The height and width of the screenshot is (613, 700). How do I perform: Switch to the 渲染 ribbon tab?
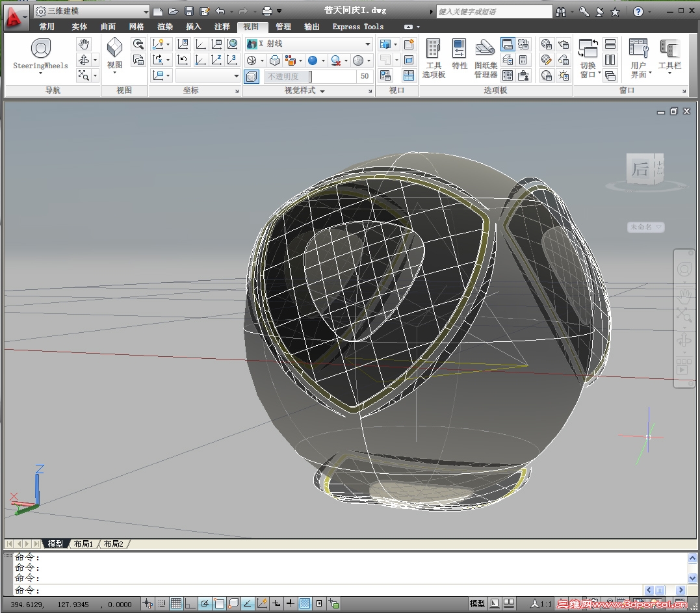(165, 27)
